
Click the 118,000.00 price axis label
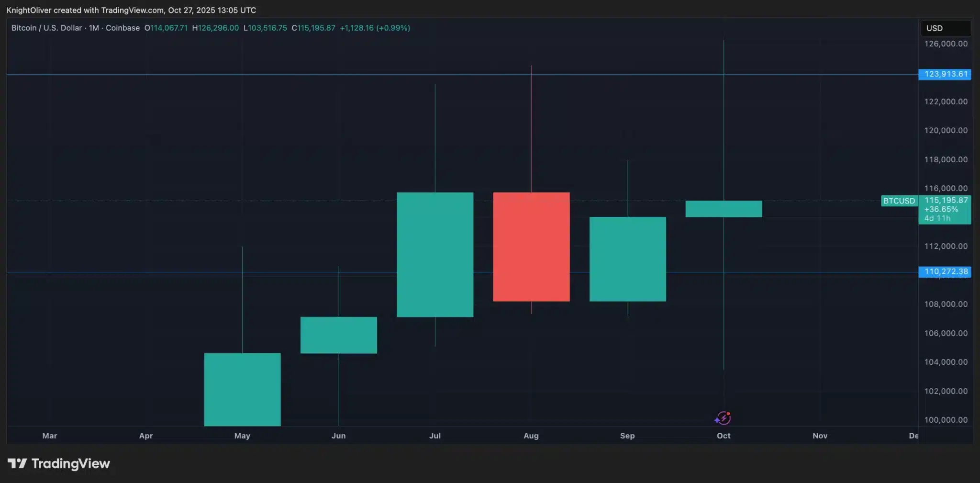point(946,159)
